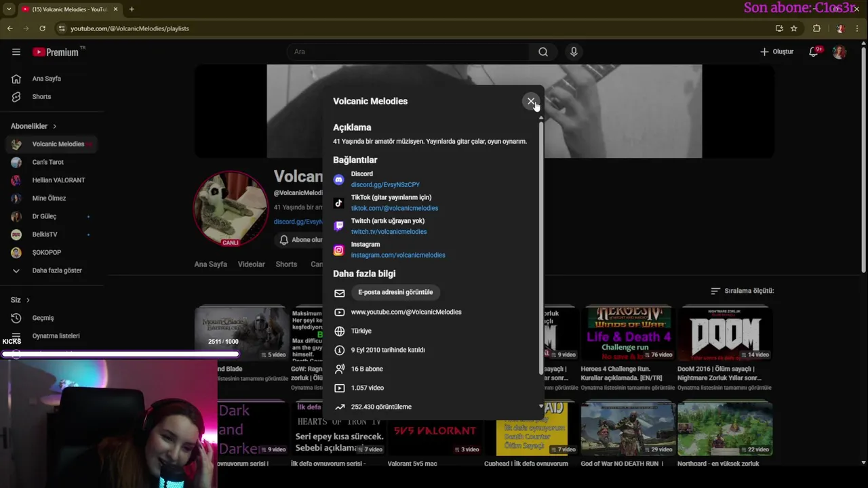Open the instagram.com/volcanicmelodies link
The image size is (868, 488).
[x=398, y=256]
